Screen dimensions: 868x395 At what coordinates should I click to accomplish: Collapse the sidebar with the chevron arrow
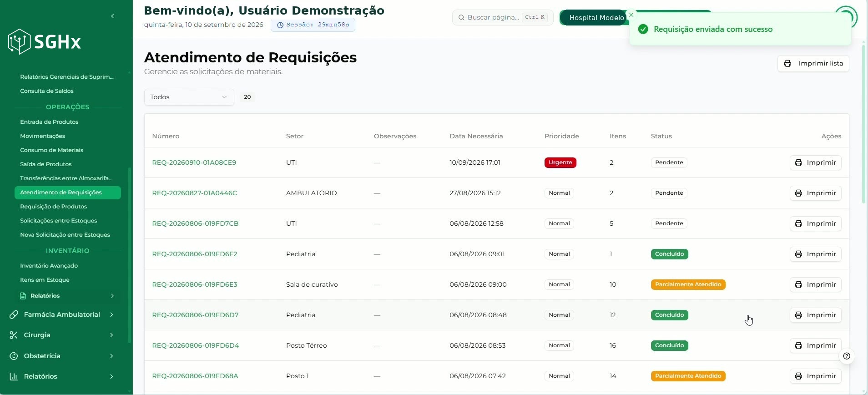click(x=112, y=16)
